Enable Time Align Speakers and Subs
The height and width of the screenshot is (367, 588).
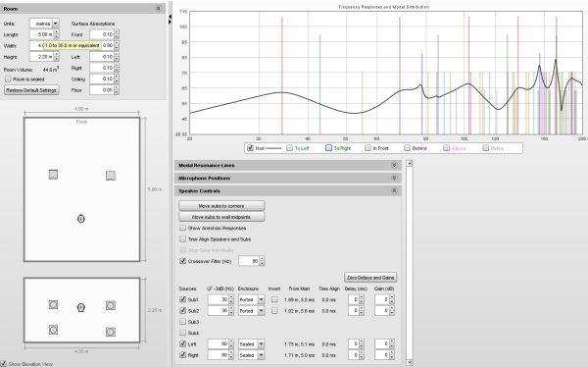(x=182, y=238)
